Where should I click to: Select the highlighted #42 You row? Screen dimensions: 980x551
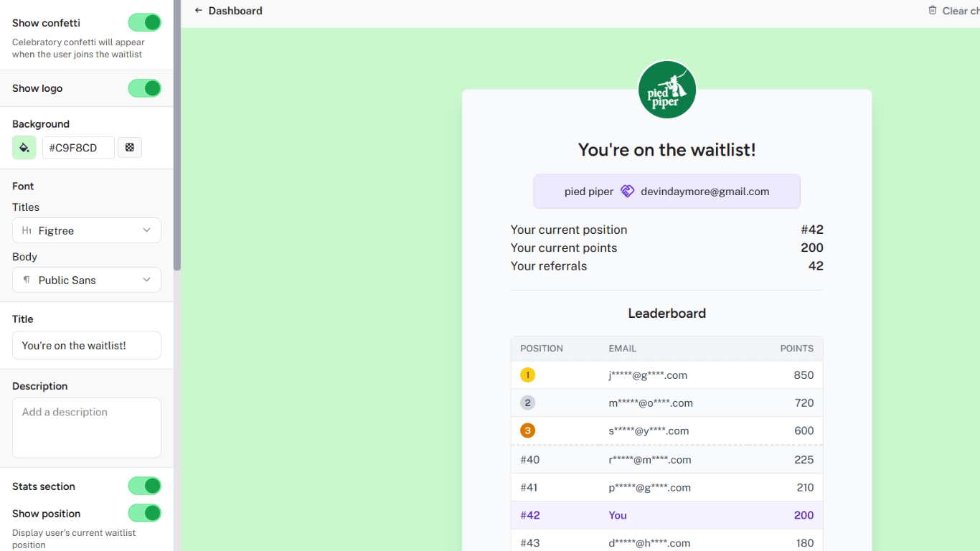point(667,515)
